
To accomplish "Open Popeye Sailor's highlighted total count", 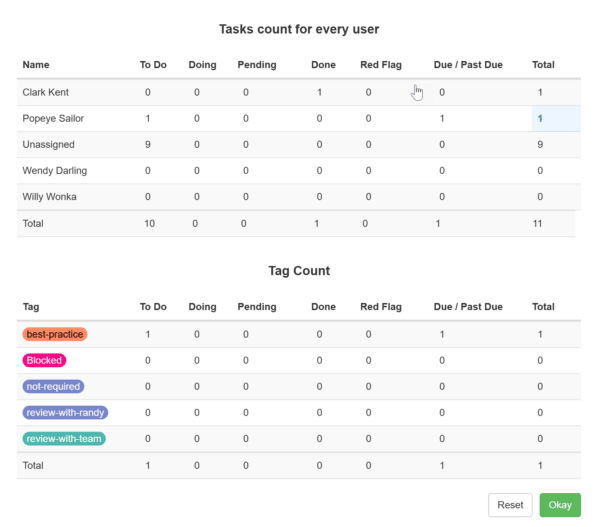I will tap(540, 118).
